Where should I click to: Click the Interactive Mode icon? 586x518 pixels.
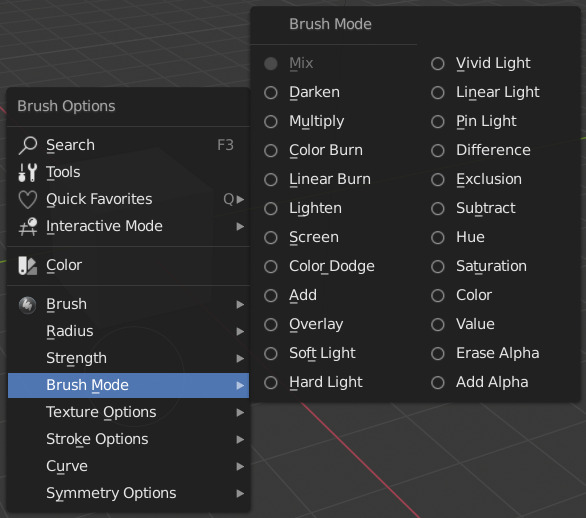click(x=28, y=226)
